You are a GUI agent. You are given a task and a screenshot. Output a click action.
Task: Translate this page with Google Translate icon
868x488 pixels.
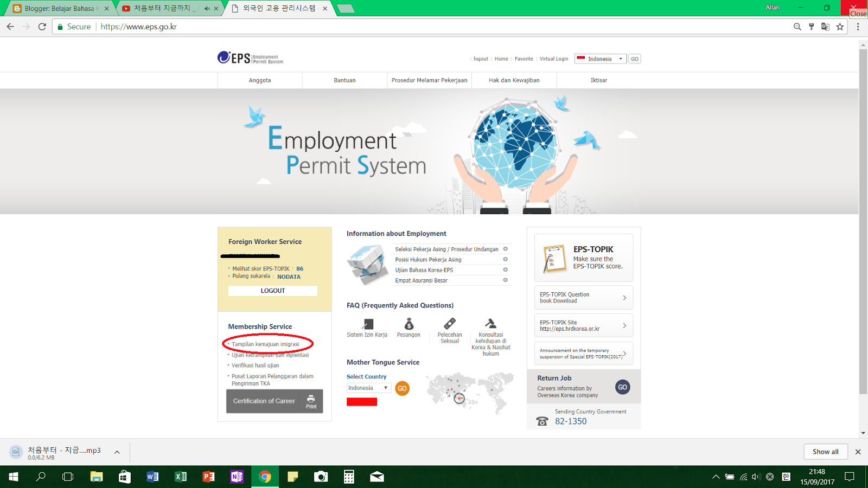point(825,27)
